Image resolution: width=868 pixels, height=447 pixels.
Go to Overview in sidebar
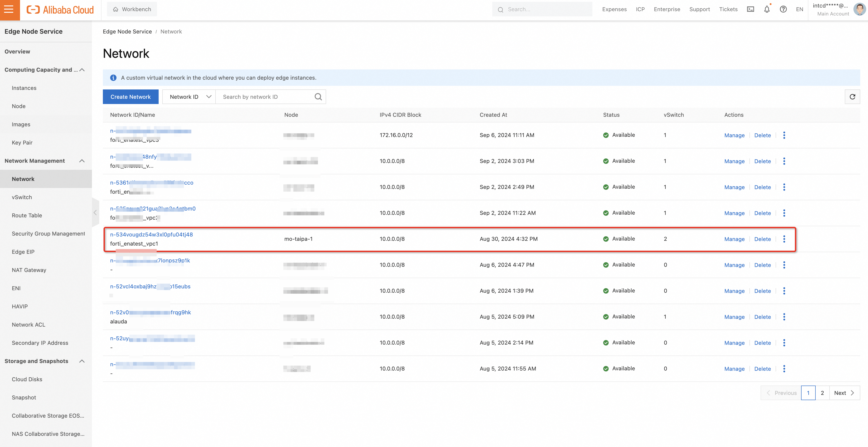click(x=17, y=52)
